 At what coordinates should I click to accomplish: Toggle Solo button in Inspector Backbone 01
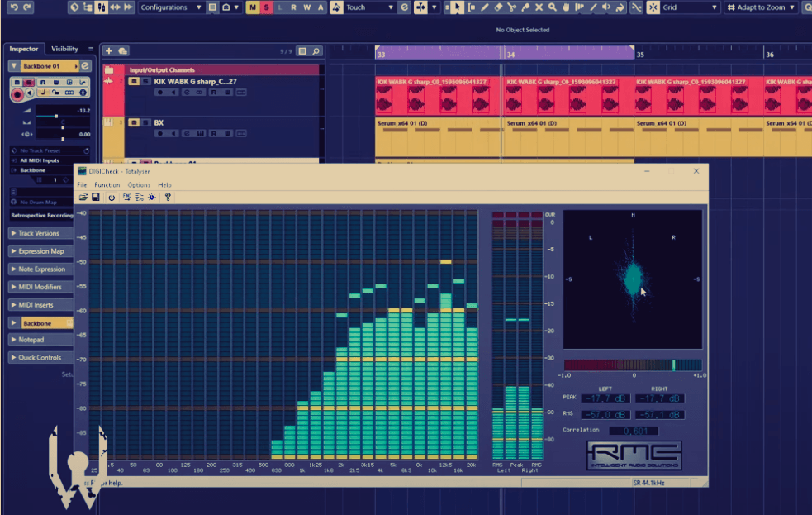pyautogui.click(x=29, y=83)
